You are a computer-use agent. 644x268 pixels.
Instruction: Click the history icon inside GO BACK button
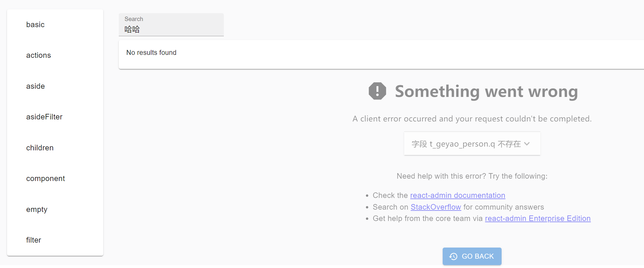pyautogui.click(x=453, y=256)
